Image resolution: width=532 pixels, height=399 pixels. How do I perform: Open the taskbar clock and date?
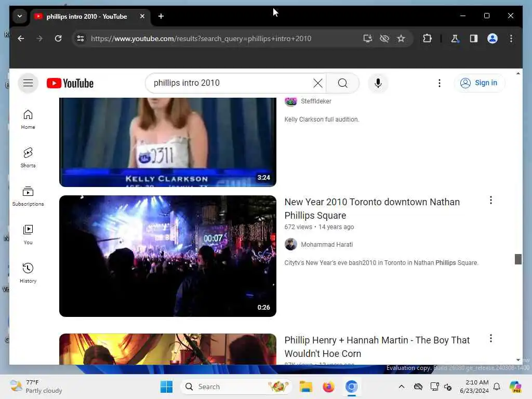click(x=474, y=387)
